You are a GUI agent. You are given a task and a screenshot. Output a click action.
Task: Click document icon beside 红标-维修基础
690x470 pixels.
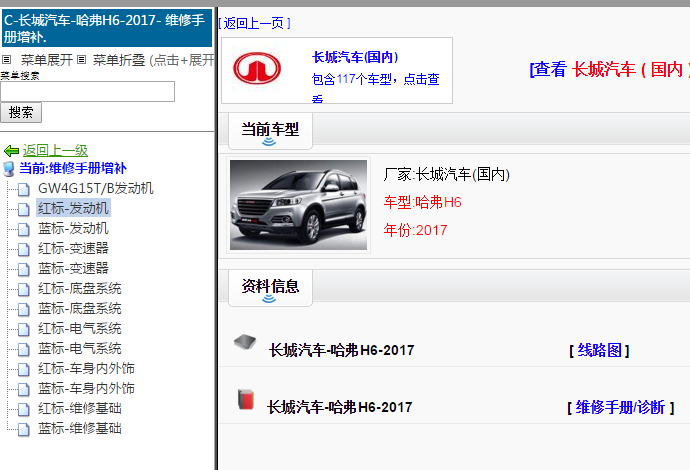tap(24, 409)
